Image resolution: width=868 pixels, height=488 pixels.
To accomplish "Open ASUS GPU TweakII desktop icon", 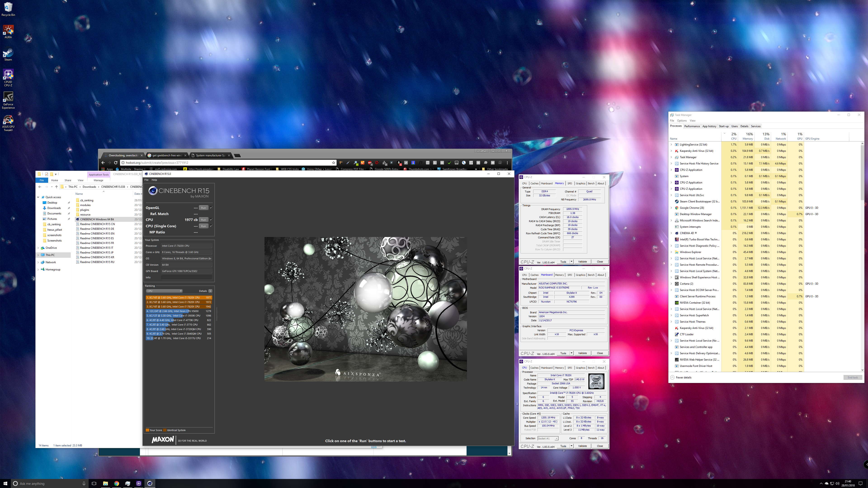I will pos(8,123).
